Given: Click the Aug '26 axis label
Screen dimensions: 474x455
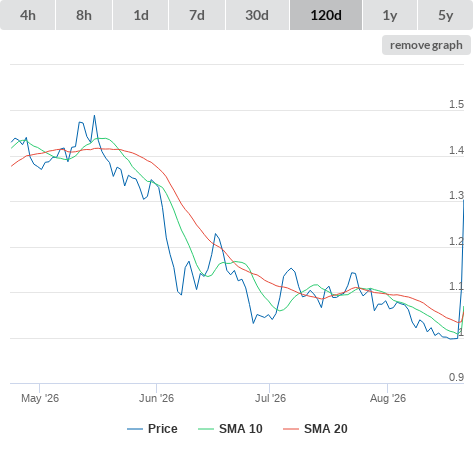Looking at the screenshot, I should 388,398.
